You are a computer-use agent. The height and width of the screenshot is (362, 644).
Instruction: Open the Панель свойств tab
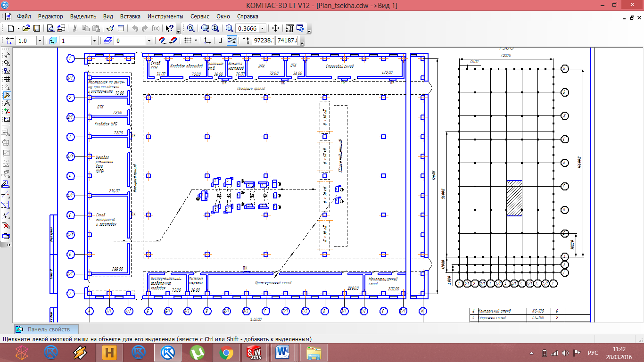pyautogui.click(x=46, y=329)
